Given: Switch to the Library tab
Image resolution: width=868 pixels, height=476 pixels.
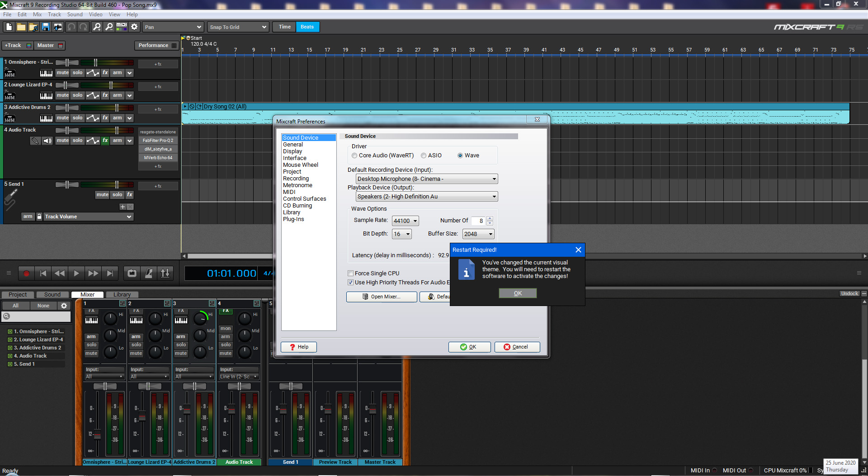Looking at the screenshot, I should [x=122, y=295].
